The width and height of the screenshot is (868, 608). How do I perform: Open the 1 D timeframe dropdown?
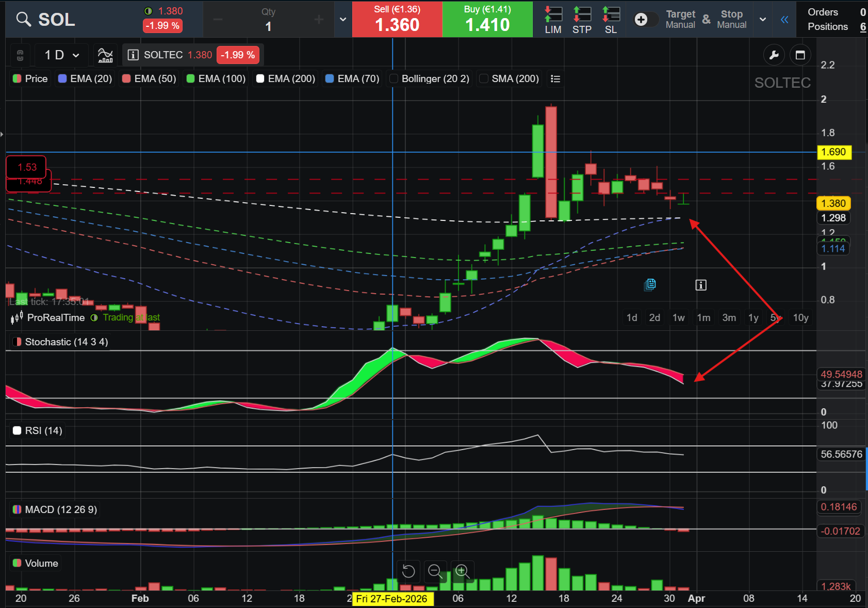62,55
